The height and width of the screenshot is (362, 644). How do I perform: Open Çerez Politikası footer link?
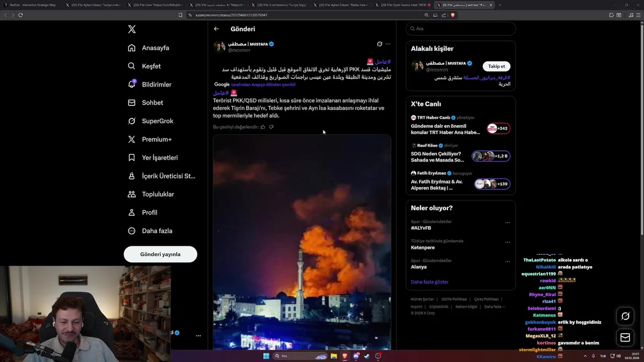tap(487, 299)
